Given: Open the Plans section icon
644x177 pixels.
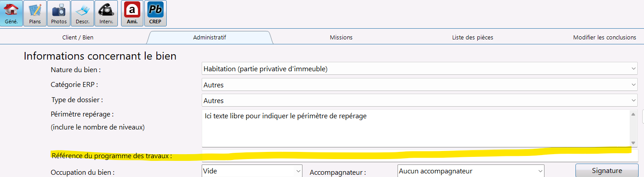Looking at the screenshot, I should coord(35,13).
